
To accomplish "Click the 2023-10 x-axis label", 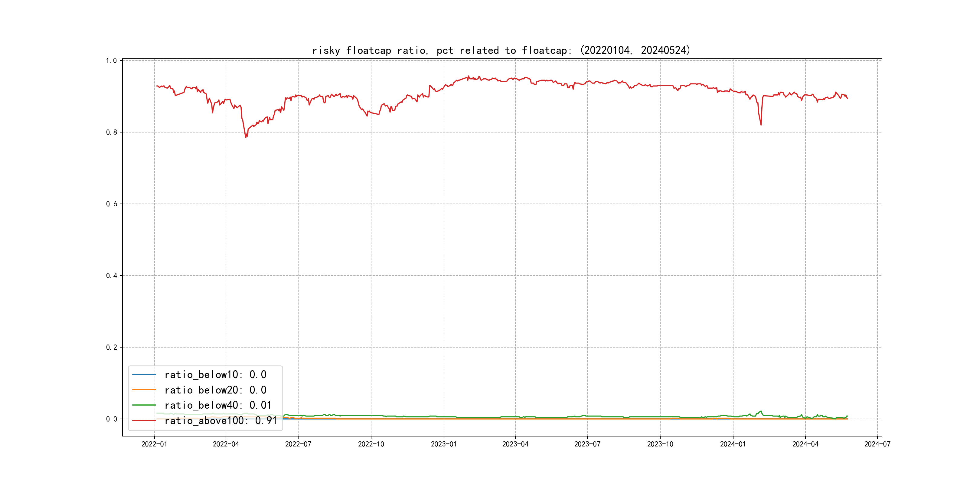I will pyautogui.click(x=660, y=444).
